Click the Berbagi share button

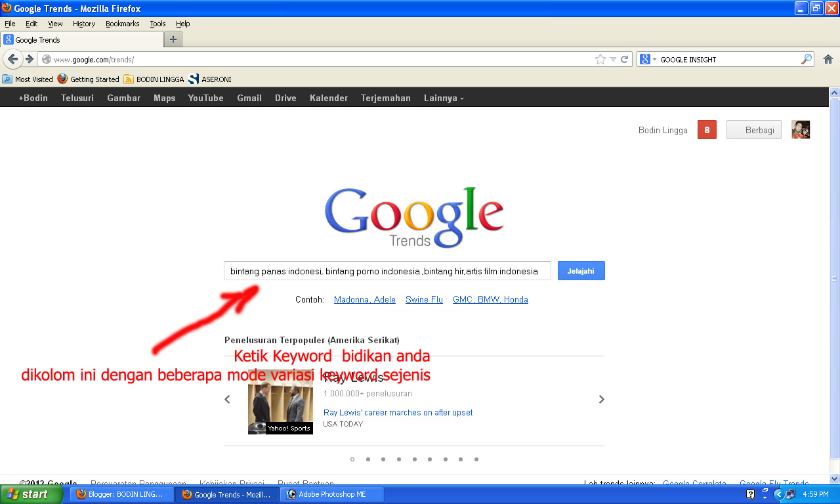tap(753, 130)
